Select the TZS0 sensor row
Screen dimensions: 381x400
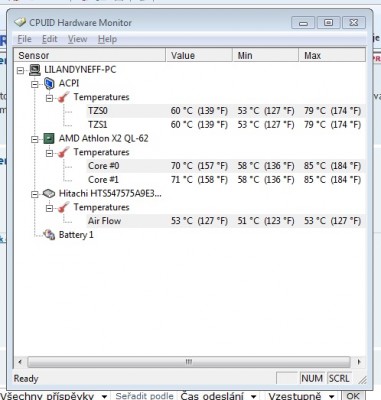(226, 111)
